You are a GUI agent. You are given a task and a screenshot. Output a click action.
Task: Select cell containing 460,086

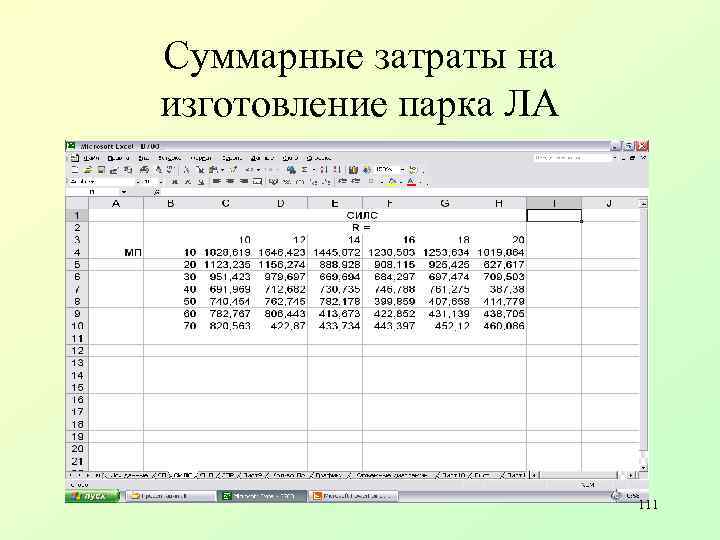(x=499, y=326)
